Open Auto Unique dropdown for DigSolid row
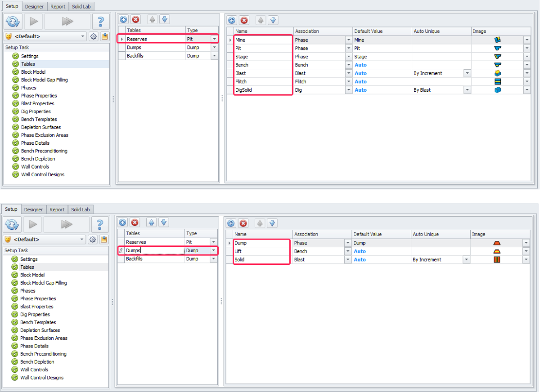 468,90
